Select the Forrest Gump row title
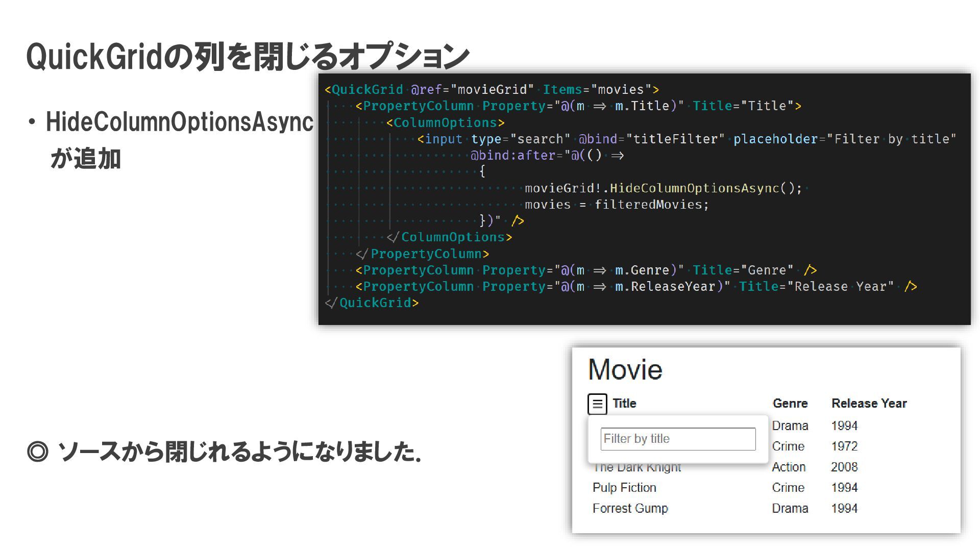This screenshot has width=980, height=551. pos(630,509)
